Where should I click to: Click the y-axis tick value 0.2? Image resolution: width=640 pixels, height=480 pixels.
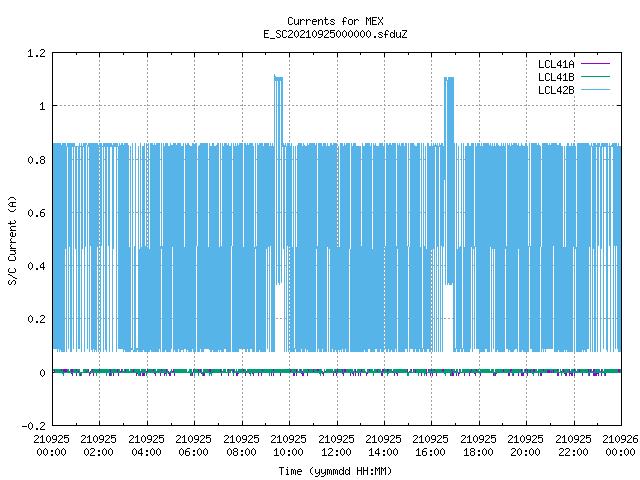[36, 319]
